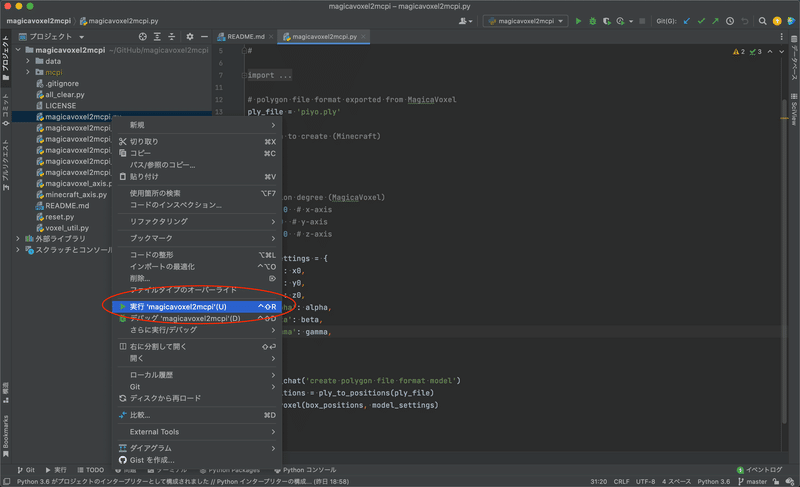Select 実行 'magicavoxel2mcpi'(U) in the menu
Image resolution: width=800 pixels, height=487 pixels.
pos(197,306)
